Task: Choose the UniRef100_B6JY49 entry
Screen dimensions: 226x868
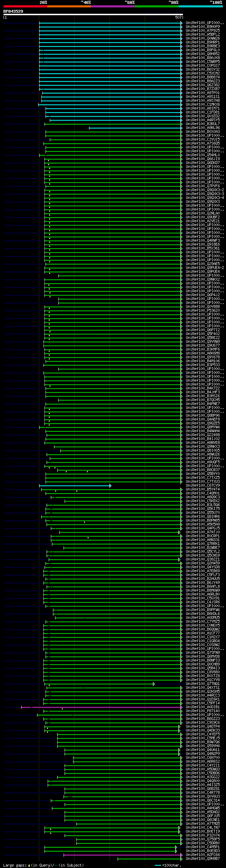Action: point(203,582)
